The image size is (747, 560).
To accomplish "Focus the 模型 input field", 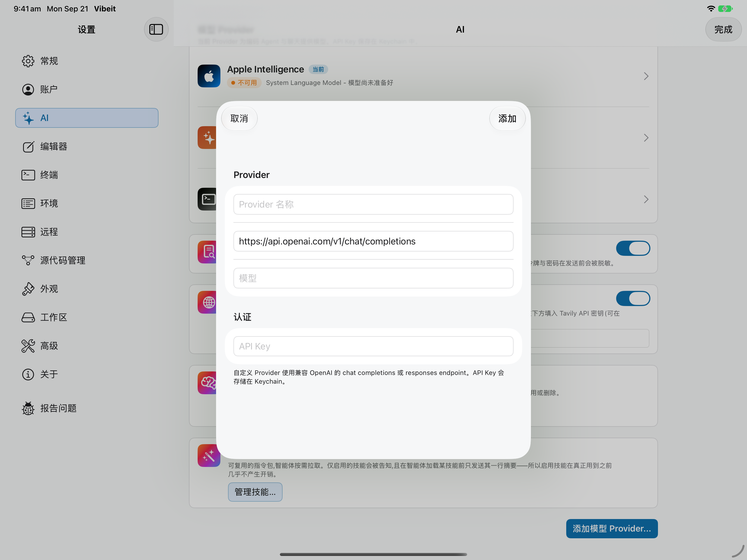I will pyautogui.click(x=373, y=278).
